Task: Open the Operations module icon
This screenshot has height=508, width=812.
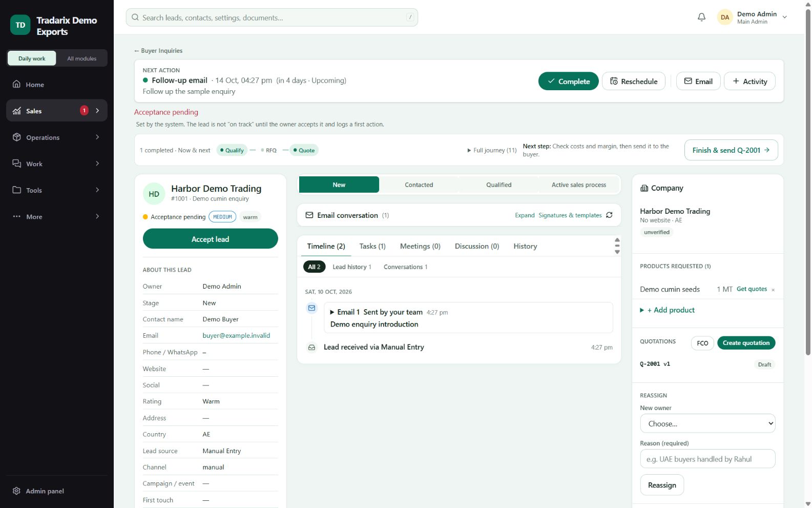Action: click(17, 137)
